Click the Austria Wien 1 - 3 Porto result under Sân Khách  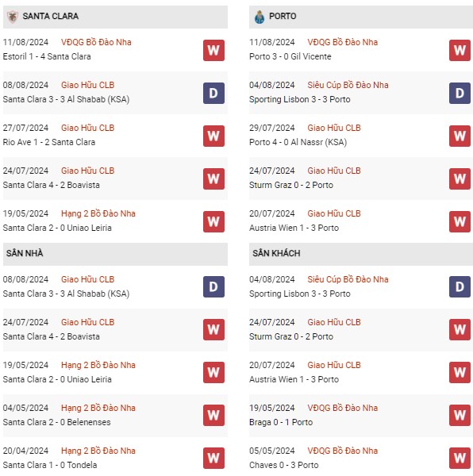[294, 379]
